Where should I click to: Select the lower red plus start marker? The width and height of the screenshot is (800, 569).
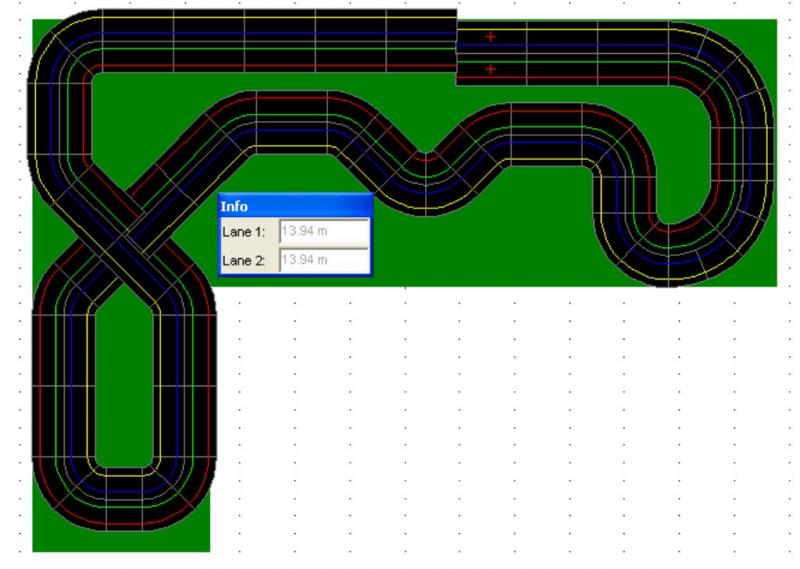pyautogui.click(x=490, y=69)
